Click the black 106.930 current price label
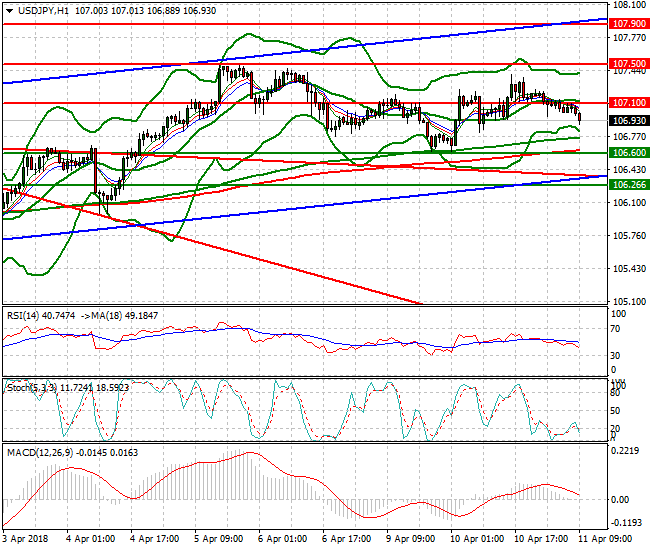This screenshot has height=550, width=650. pyautogui.click(x=628, y=121)
